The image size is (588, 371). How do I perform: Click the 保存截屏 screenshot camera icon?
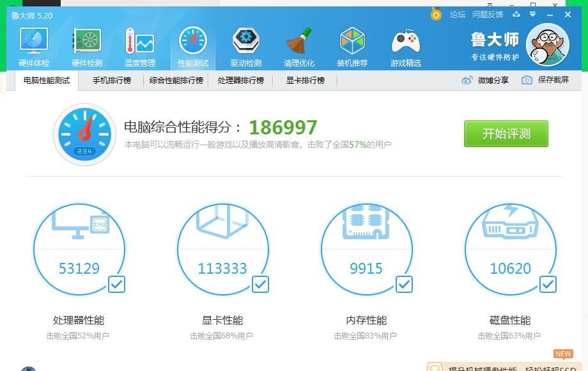526,80
